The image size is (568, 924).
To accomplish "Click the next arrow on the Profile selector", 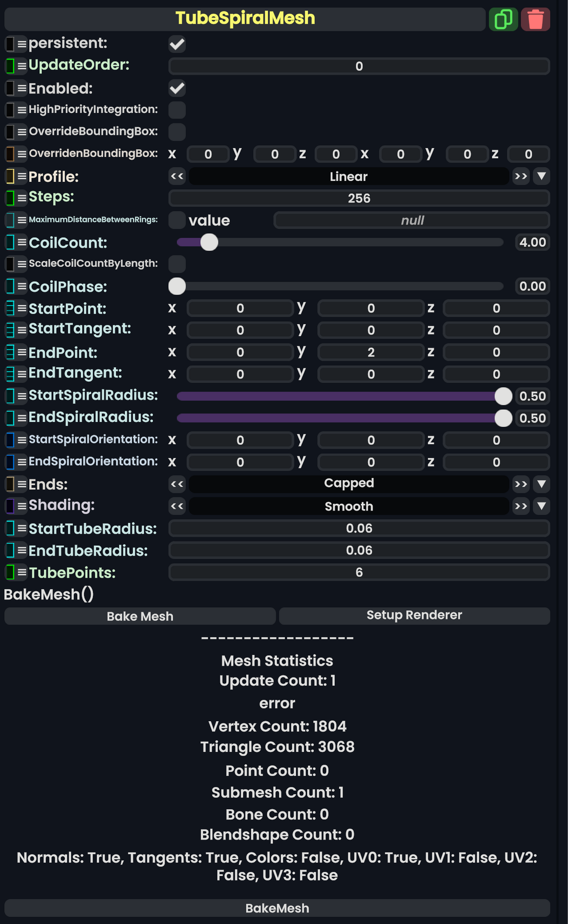I will coord(521,176).
